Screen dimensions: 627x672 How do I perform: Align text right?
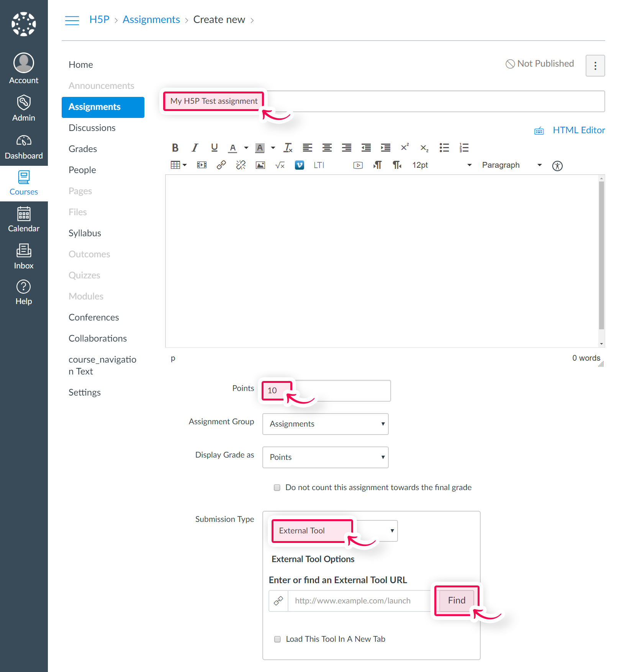347,148
